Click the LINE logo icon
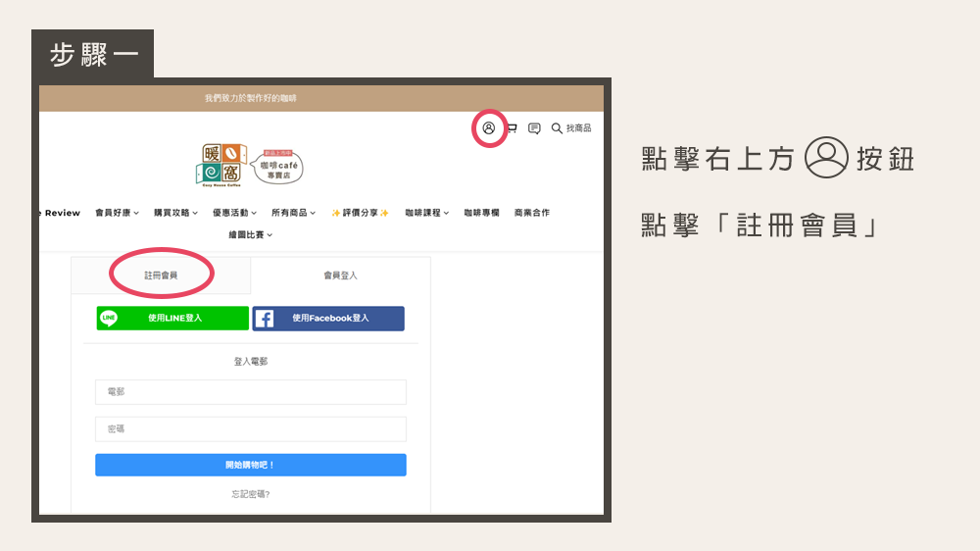The image size is (980, 551). point(110,318)
